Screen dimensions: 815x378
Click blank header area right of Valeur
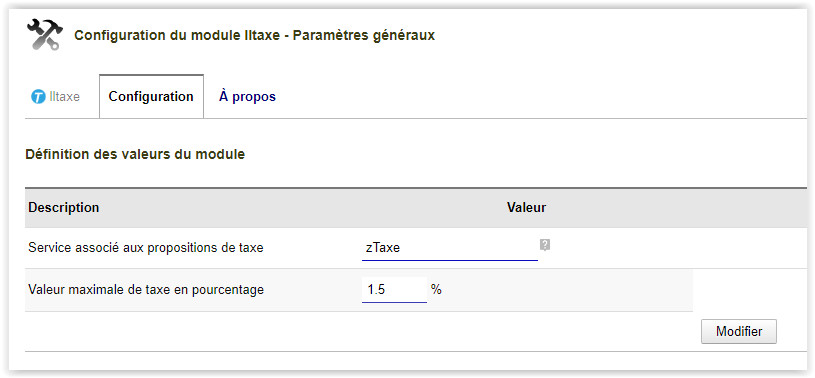coord(676,207)
